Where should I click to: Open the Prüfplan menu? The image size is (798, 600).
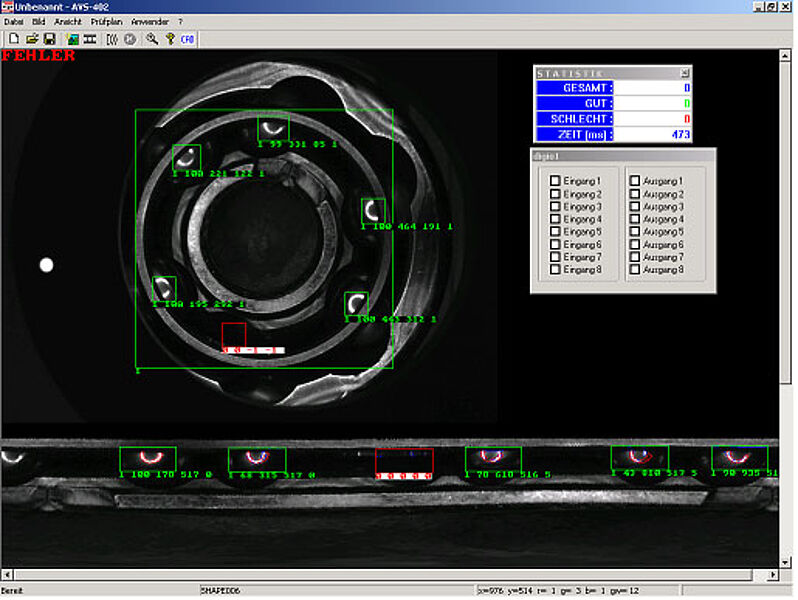pos(105,21)
